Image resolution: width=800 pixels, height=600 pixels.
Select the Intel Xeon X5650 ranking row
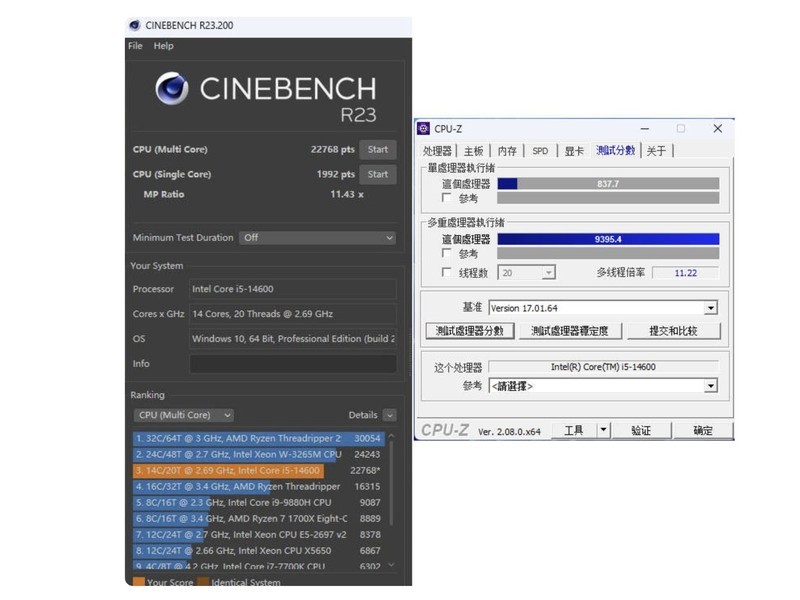pos(259,551)
